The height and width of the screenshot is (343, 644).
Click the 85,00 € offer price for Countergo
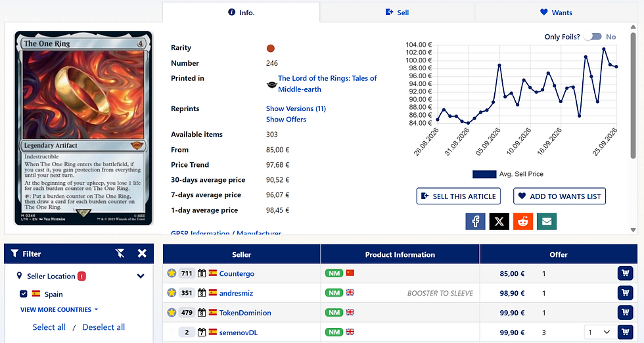click(512, 273)
